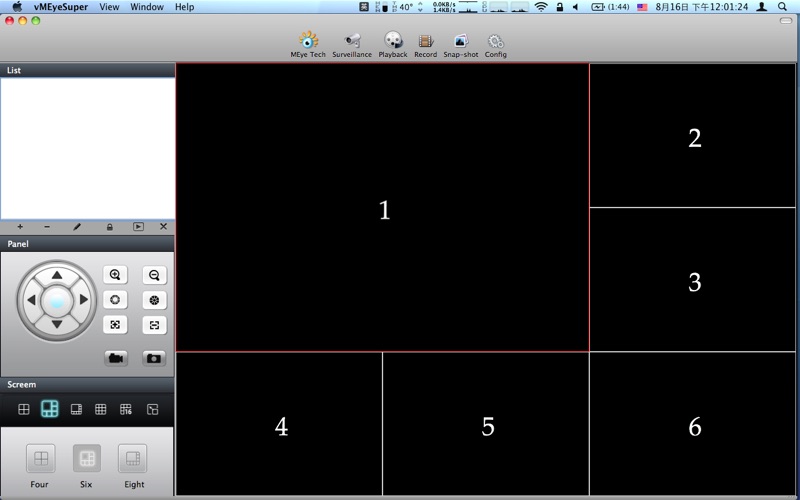Click the blue center PTZ button
The width and height of the screenshot is (800, 500).
[57, 301]
